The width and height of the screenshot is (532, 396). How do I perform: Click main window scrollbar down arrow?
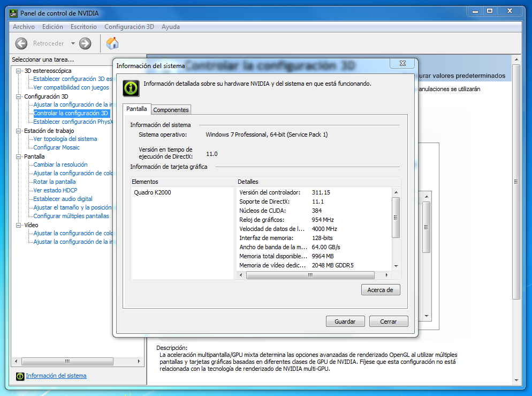click(516, 380)
